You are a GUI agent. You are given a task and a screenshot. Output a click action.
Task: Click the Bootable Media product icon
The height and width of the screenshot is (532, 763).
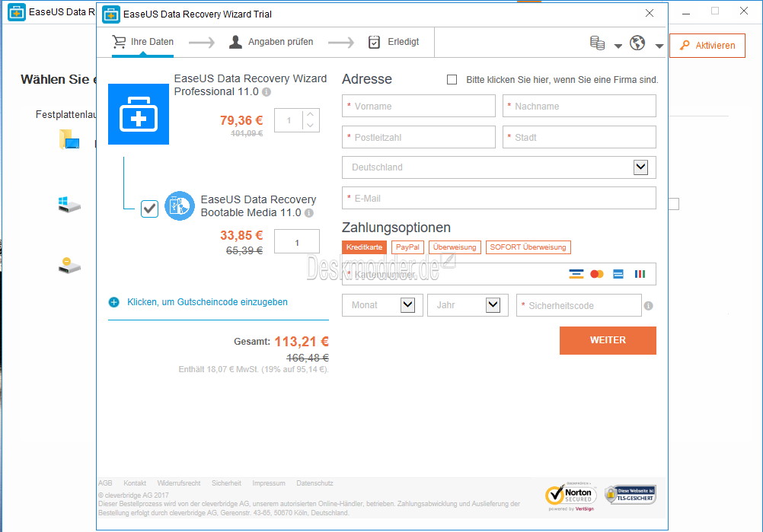180,205
